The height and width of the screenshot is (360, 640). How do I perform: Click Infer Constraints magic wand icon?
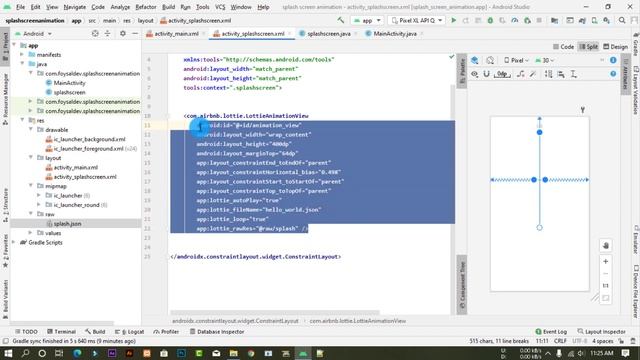(533, 74)
